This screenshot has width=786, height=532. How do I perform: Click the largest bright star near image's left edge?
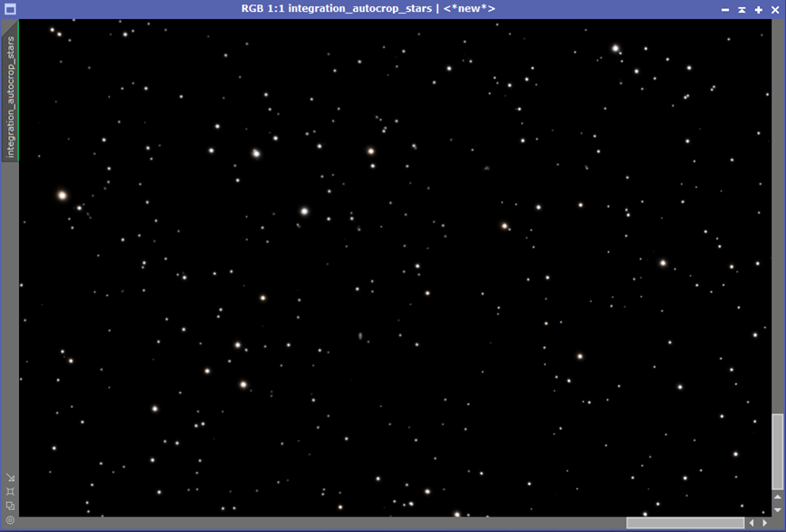(62, 195)
